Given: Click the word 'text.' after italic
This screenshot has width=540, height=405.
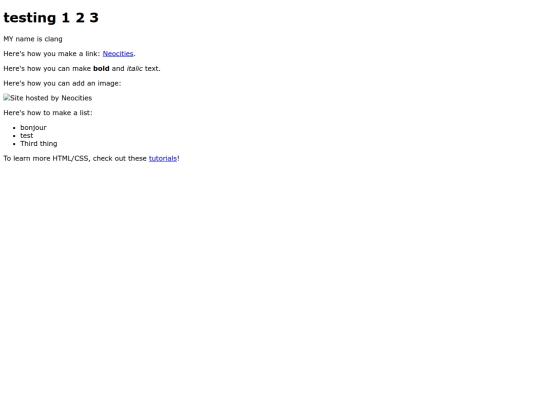Looking at the screenshot, I should pos(153,69).
